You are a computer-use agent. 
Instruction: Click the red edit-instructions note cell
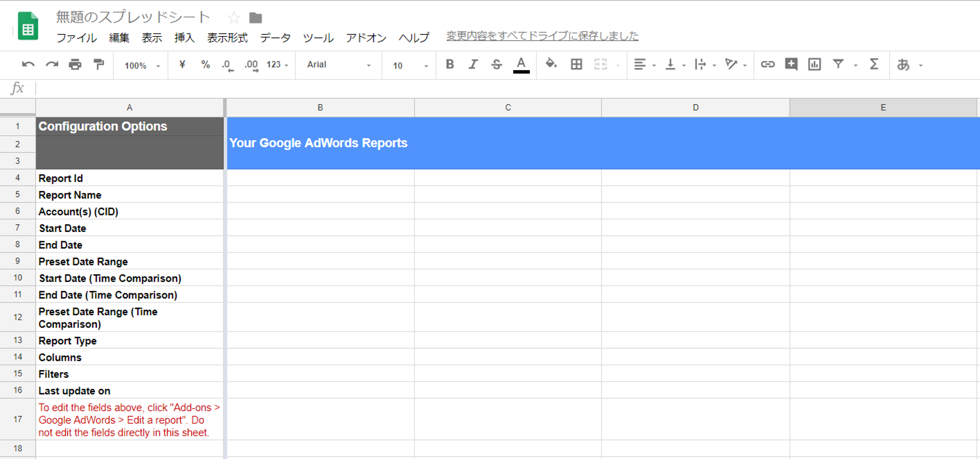[130, 420]
